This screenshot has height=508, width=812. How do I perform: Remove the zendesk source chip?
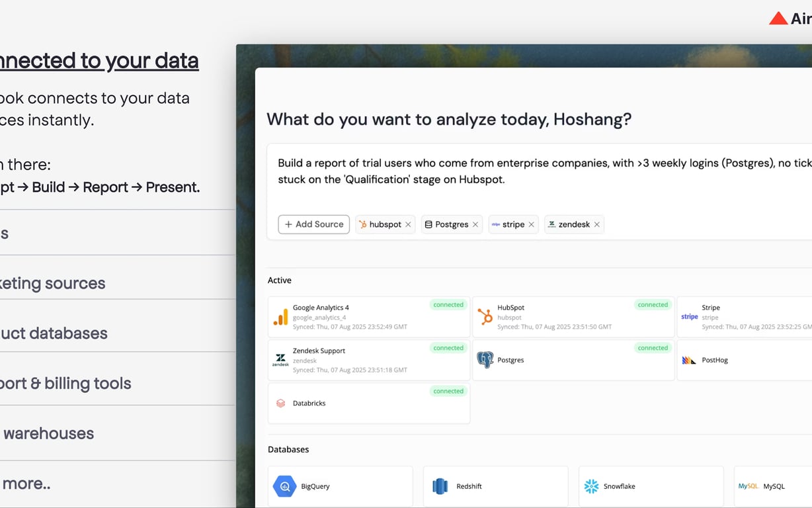click(596, 224)
